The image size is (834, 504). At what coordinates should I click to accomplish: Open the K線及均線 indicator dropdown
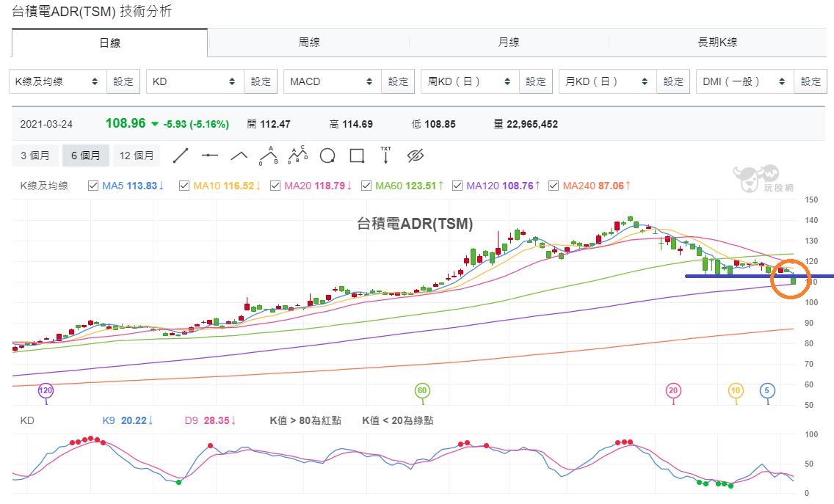(x=58, y=81)
